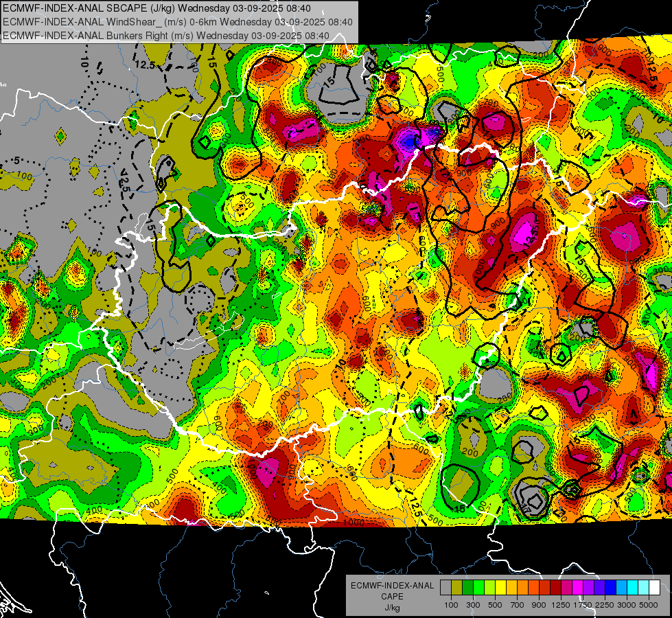Click the legend tick label 900
Screen dimensions: 672x618
tap(539, 605)
